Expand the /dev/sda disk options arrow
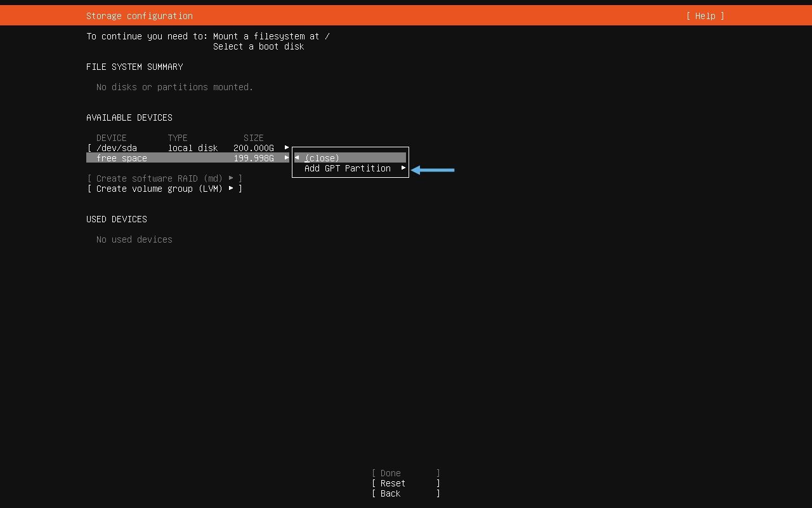This screenshot has width=812, height=508. [x=287, y=147]
